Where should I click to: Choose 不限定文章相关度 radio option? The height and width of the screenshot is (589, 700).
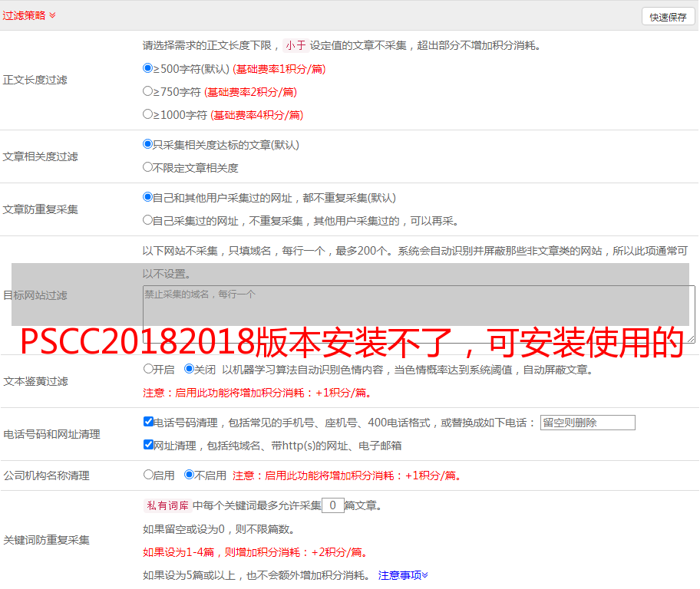point(148,167)
